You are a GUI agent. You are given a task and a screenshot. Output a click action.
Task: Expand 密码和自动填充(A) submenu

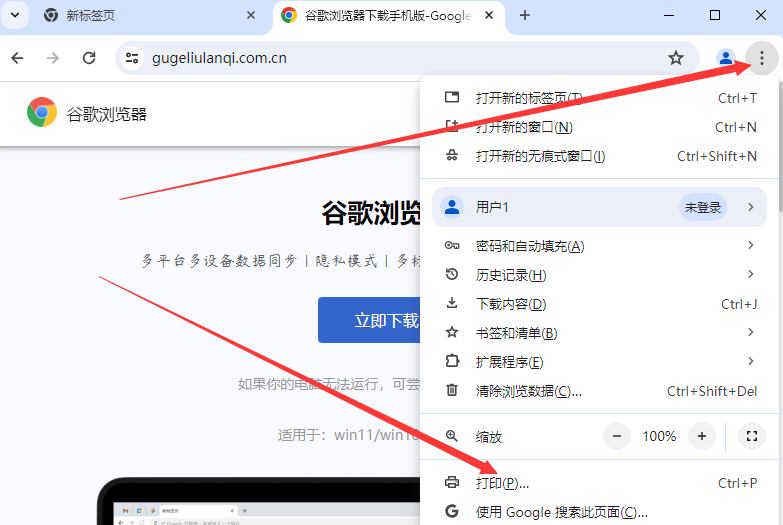[x=599, y=246]
